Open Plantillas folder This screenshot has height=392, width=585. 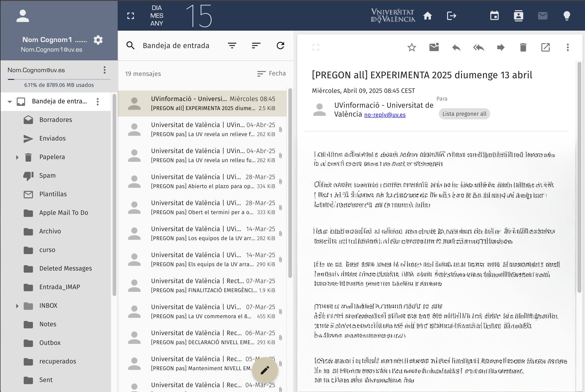(x=55, y=194)
